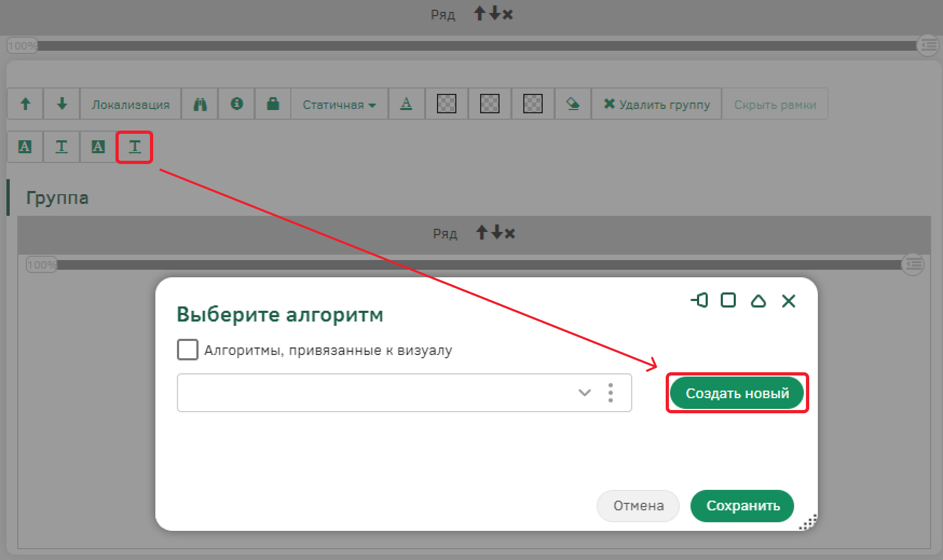This screenshot has width=943, height=560.
Task: Move group up with green arrow
Action: 25,104
